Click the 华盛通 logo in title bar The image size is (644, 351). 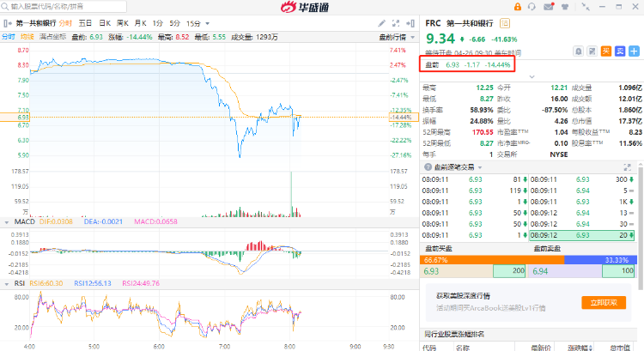[x=305, y=7]
